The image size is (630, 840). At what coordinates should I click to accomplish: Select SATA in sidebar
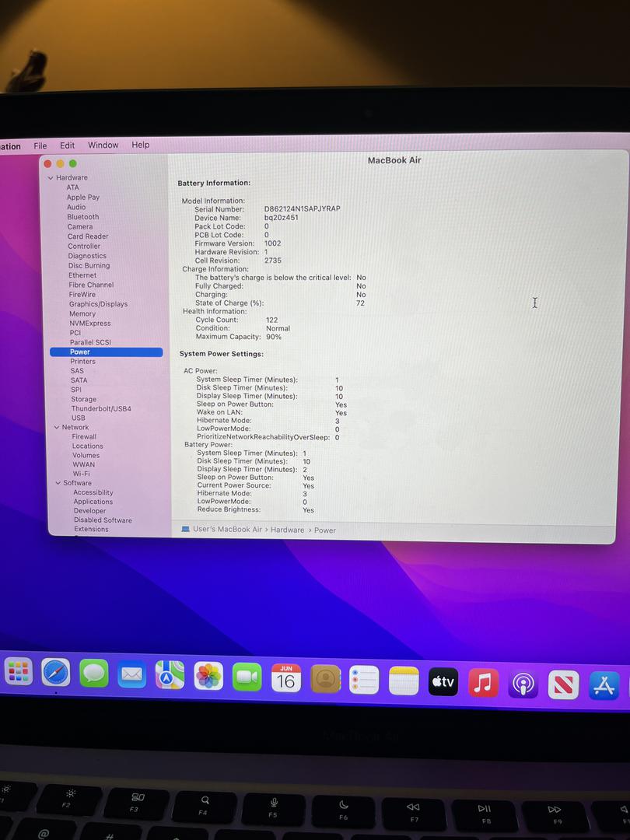[x=79, y=380]
